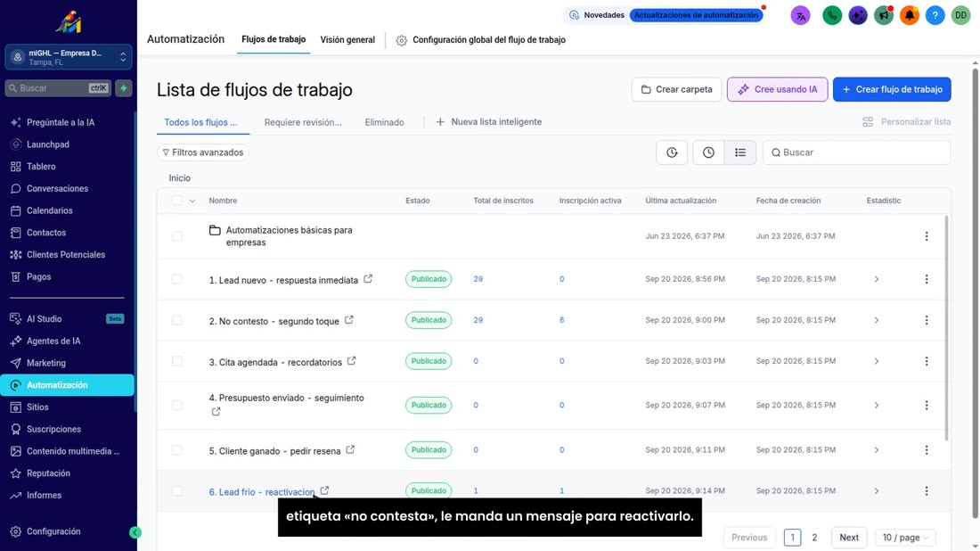Check the No contesto row checkbox

coord(177,320)
